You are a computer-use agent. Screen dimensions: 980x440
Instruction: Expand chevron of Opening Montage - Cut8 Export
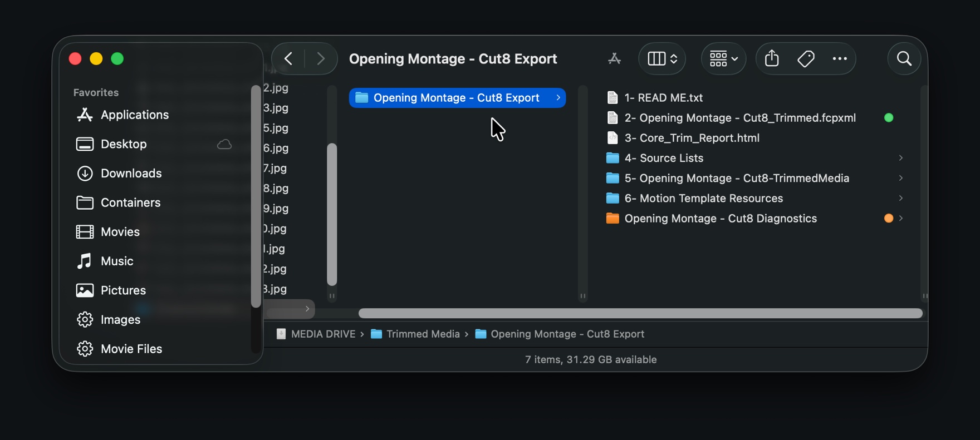pos(558,98)
